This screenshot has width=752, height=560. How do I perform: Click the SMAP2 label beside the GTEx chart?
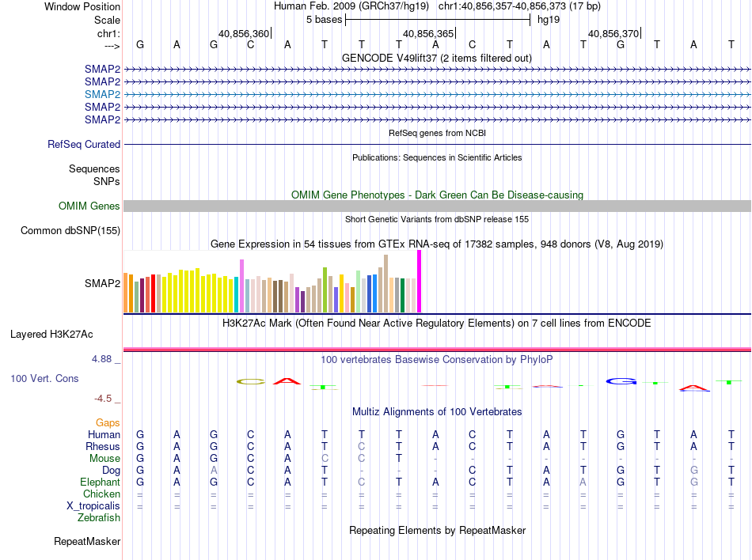(x=102, y=283)
